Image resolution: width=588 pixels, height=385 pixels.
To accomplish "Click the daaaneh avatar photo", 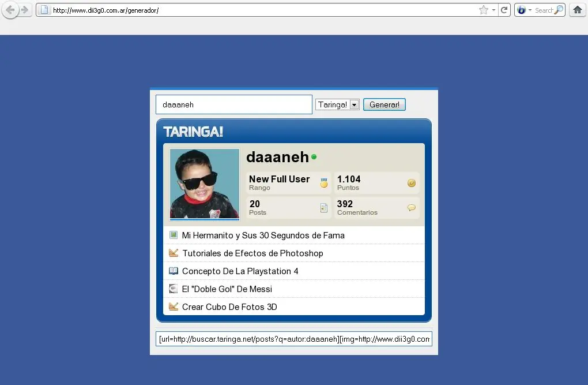I will pos(205,184).
